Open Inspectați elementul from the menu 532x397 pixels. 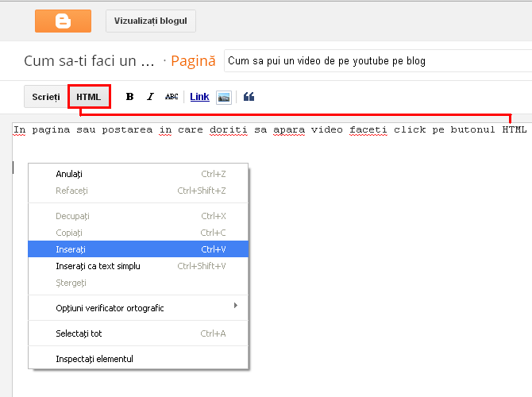(x=138, y=359)
